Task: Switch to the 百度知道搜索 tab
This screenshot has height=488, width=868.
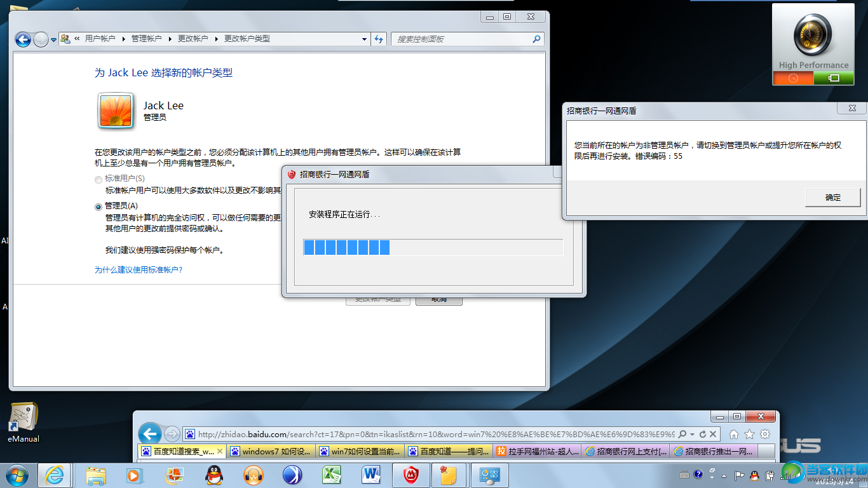Action: pos(181,452)
